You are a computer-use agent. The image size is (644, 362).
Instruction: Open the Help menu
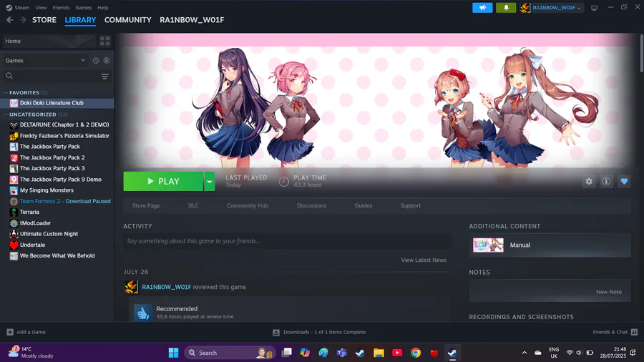click(x=102, y=7)
